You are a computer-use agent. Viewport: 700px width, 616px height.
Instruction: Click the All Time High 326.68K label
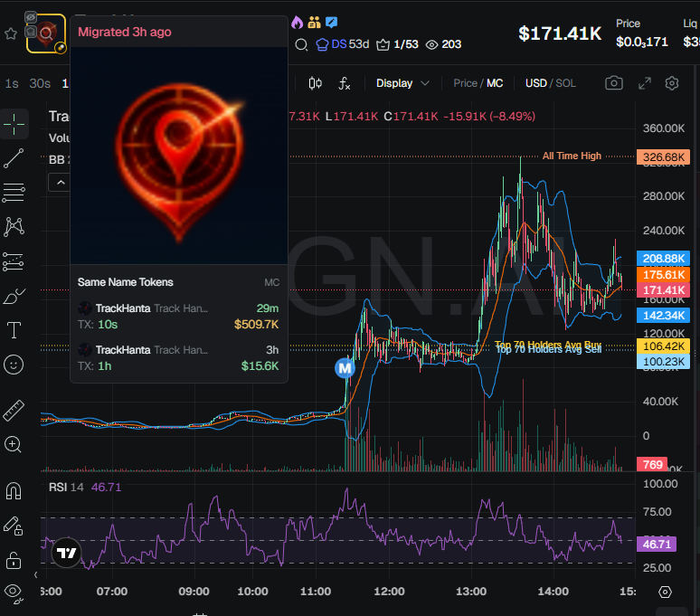tap(663, 157)
